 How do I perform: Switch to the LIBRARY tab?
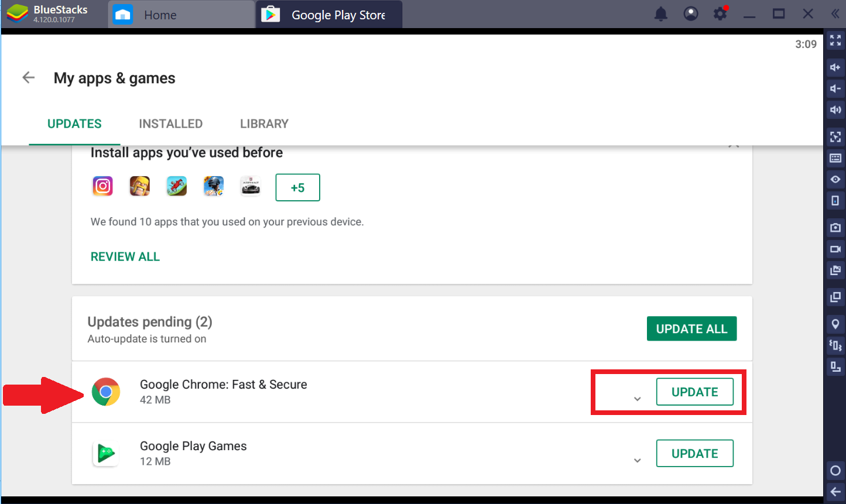point(264,124)
